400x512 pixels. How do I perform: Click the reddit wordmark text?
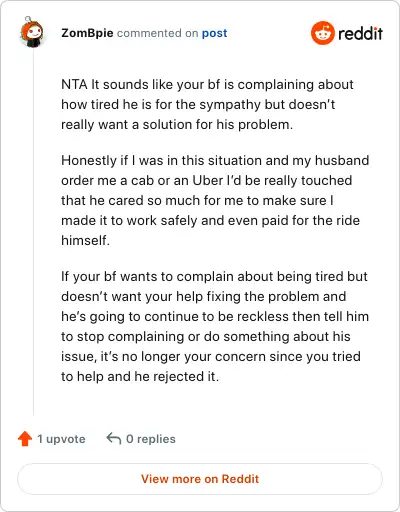click(360, 33)
